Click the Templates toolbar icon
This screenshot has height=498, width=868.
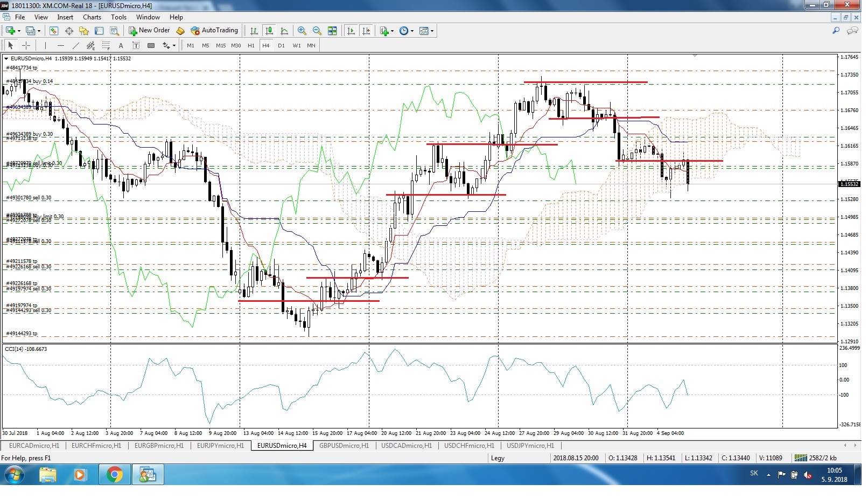[424, 31]
